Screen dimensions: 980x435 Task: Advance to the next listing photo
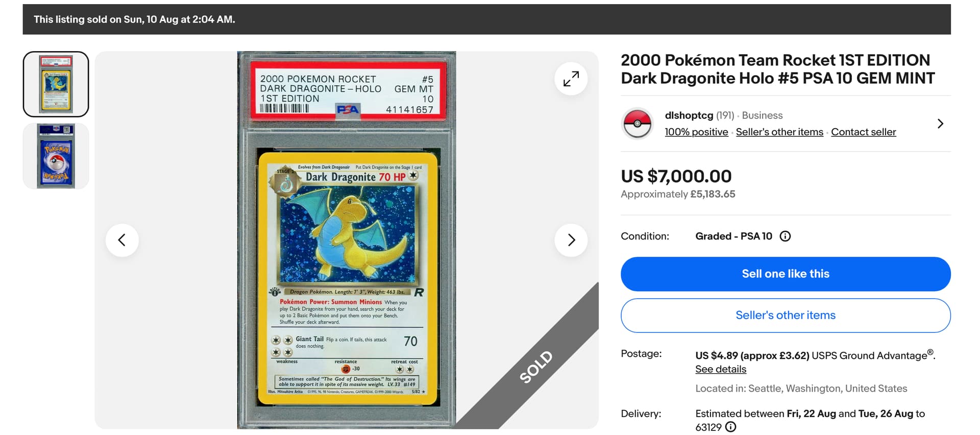pyautogui.click(x=571, y=240)
